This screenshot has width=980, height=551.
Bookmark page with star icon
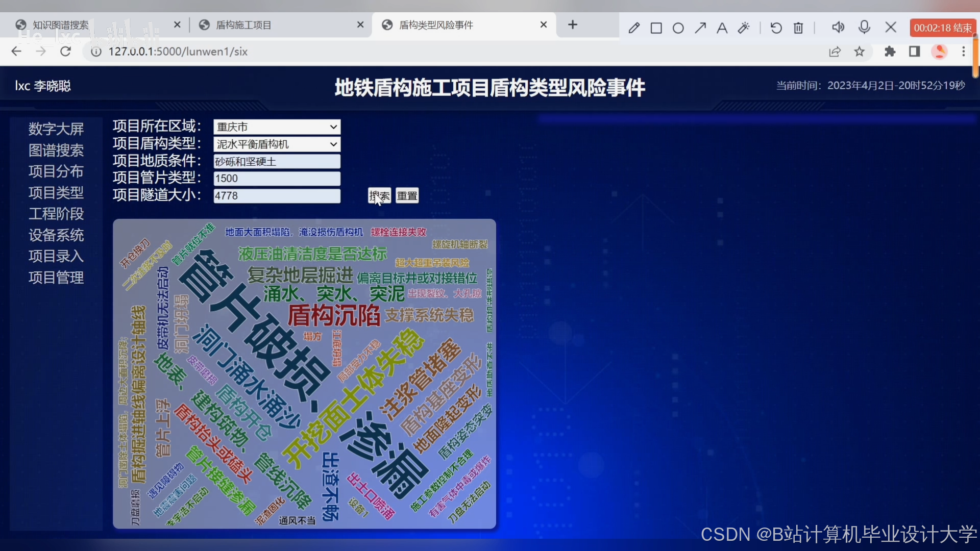860,52
